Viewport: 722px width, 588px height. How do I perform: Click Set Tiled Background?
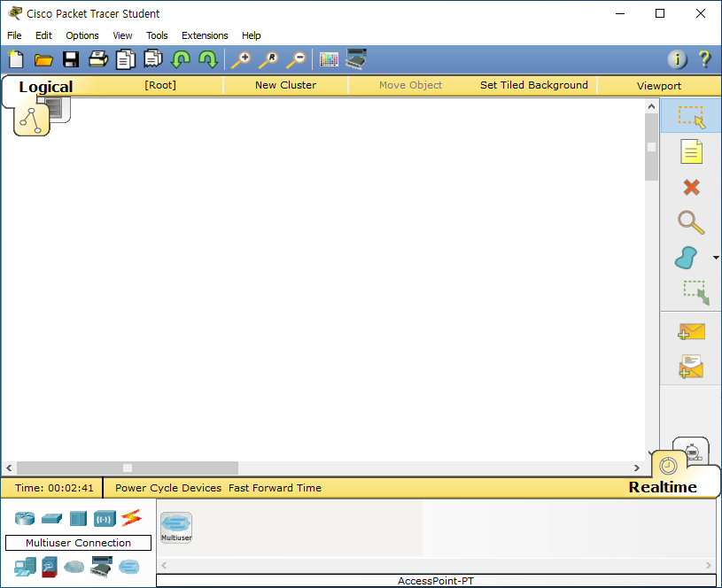point(533,85)
